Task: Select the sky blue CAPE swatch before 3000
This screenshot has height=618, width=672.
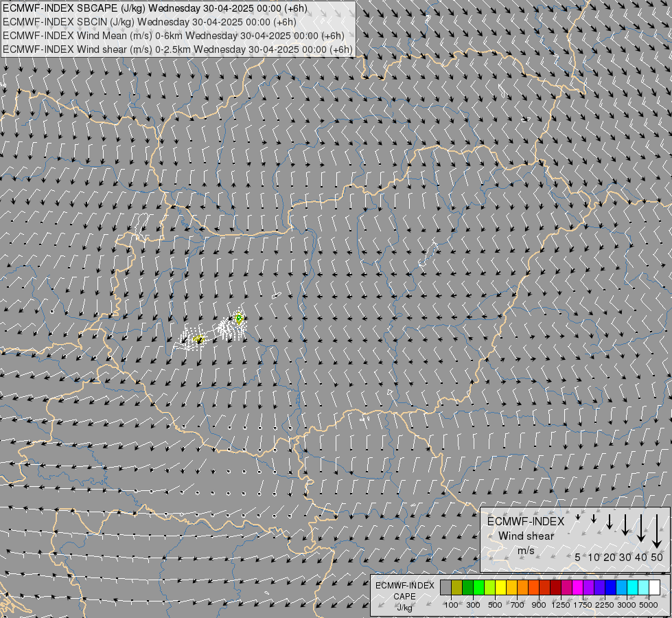Action: [622, 588]
